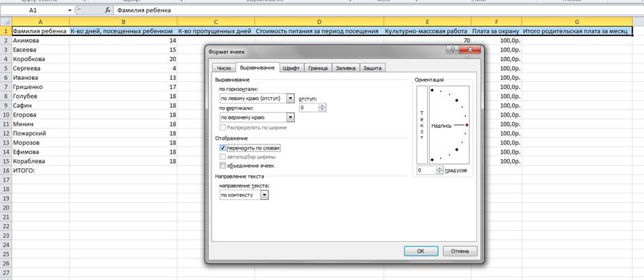Expand the по горизонтали alignment dropdown
This screenshot has width=644, height=280.
[291, 99]
